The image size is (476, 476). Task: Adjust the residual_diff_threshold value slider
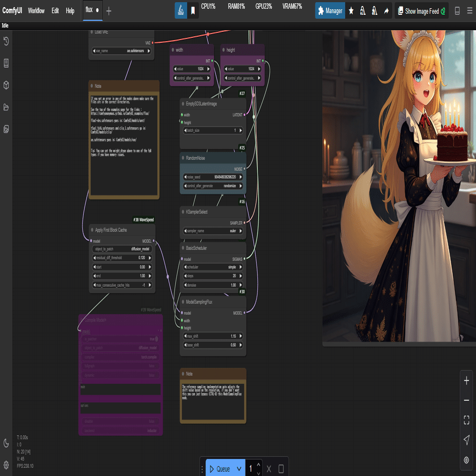pos(122,257)
